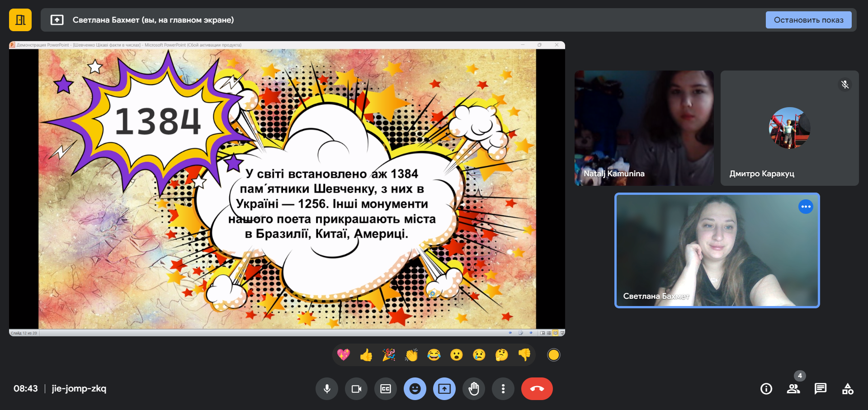Turn off the camera
Screen dimensions: 868x410
coord(356,389)
